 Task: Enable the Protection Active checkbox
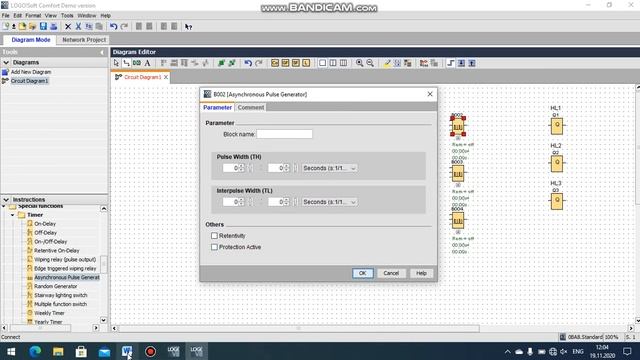pos(214,247)
